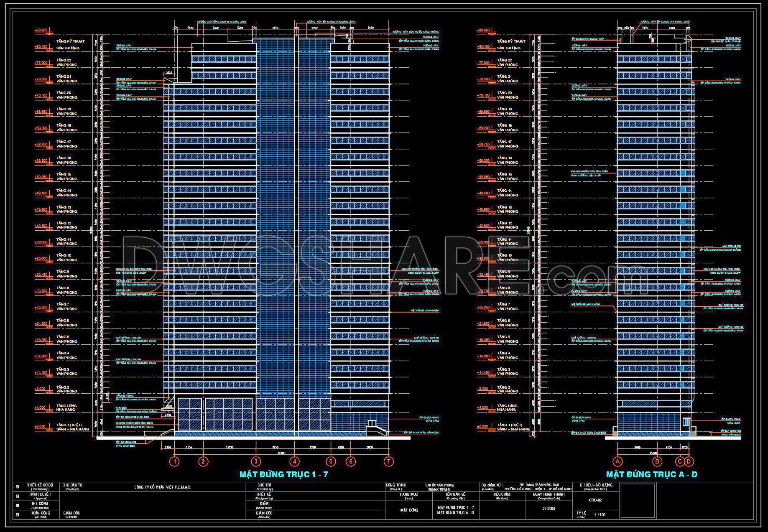Viewport: 768px width, 532px height.
Task: Click the MẶT ĐỨNG TRỤC 1 - 7 title
Action: point(283,474)
